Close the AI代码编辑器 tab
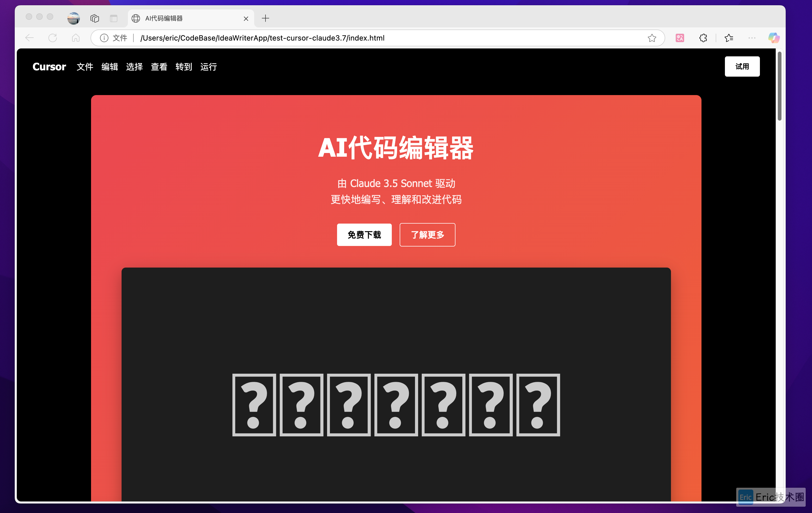812x513 pixels. click(246, 18)
